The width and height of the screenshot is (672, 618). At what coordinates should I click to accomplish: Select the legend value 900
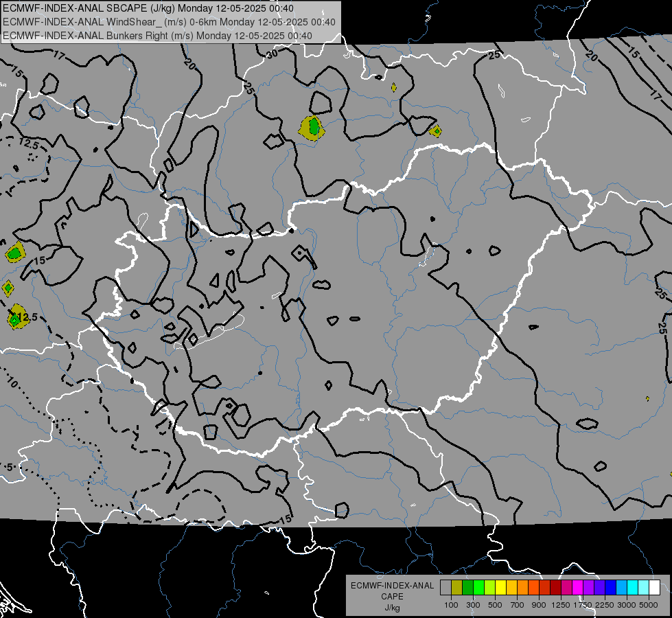pyautogui.click(x=539, y=605)
